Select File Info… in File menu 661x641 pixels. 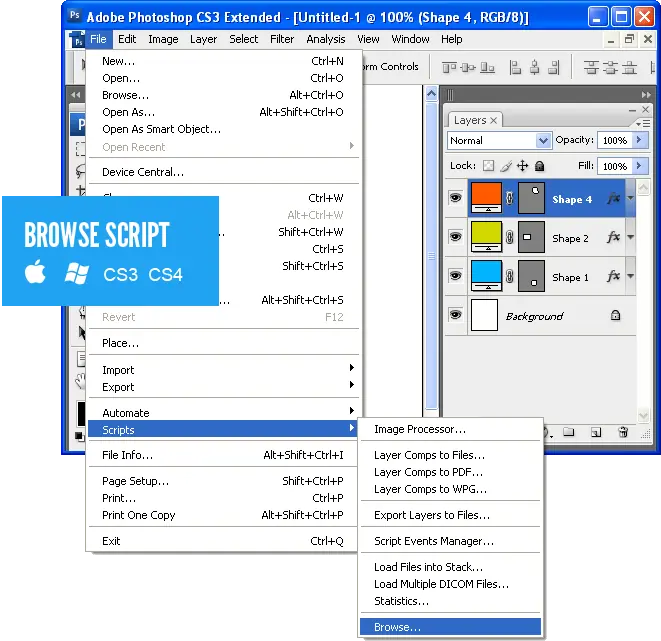(223, 455)
